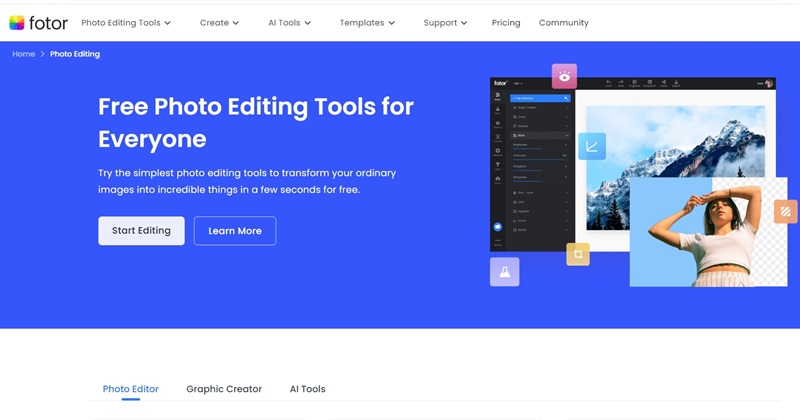Expand the Photo Editing Tools dropdown
800x420 pixels.
click(125, 23)
